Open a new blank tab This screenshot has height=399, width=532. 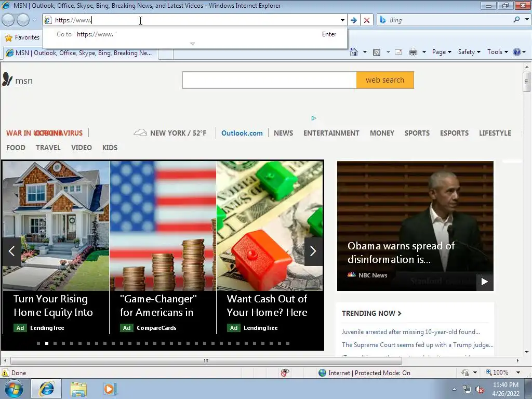(166, 54)
